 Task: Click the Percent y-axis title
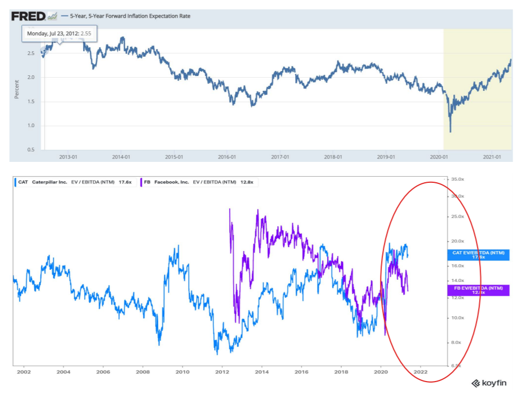(17, 89)
